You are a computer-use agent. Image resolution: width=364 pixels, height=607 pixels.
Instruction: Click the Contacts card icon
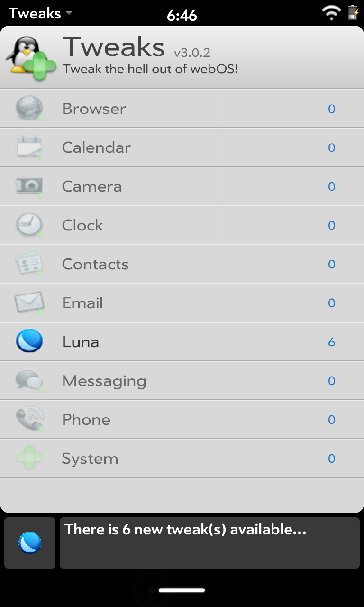pos(29,264)
